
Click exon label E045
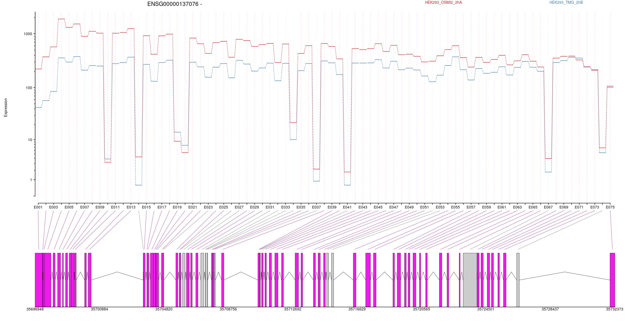(x=378, y=207)
